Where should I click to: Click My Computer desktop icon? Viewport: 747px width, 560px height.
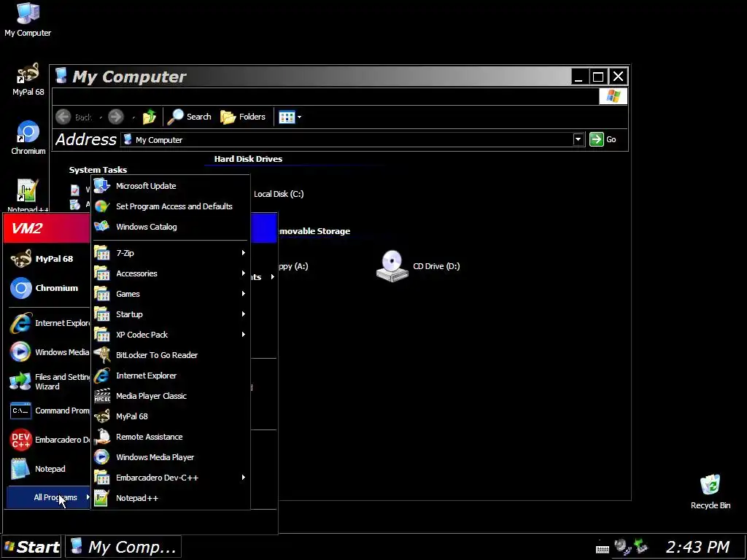[x=28, y=20]
